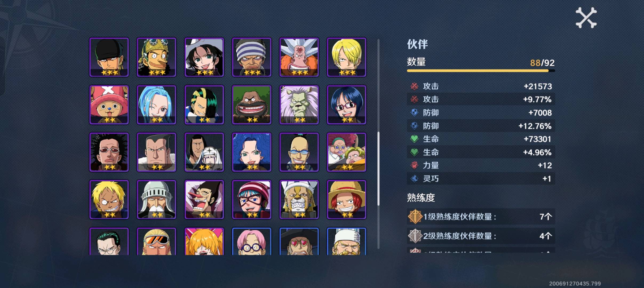
Task: Click the green heart life icon beside +73301
Action: [x=414, y=139]
